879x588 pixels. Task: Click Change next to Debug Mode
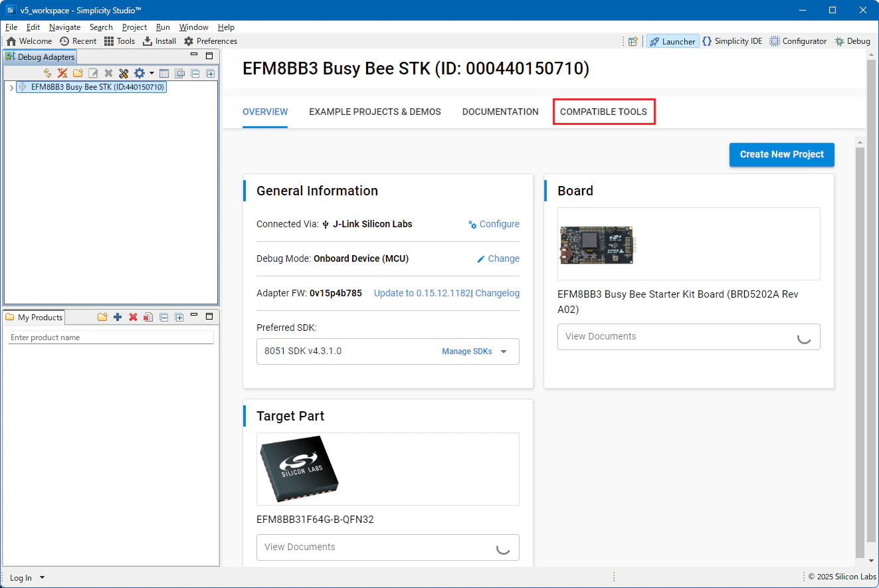coord(498,259)
